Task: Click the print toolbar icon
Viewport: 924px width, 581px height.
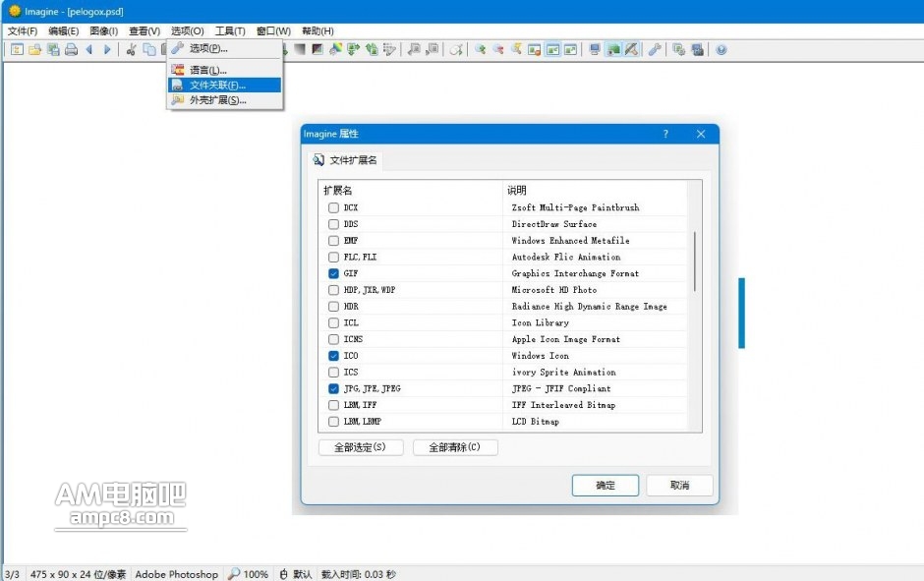Action: point(72,50)
